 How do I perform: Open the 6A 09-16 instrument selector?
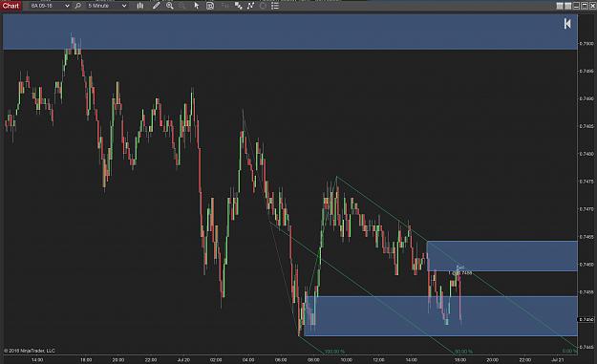(x=50, y=6)
